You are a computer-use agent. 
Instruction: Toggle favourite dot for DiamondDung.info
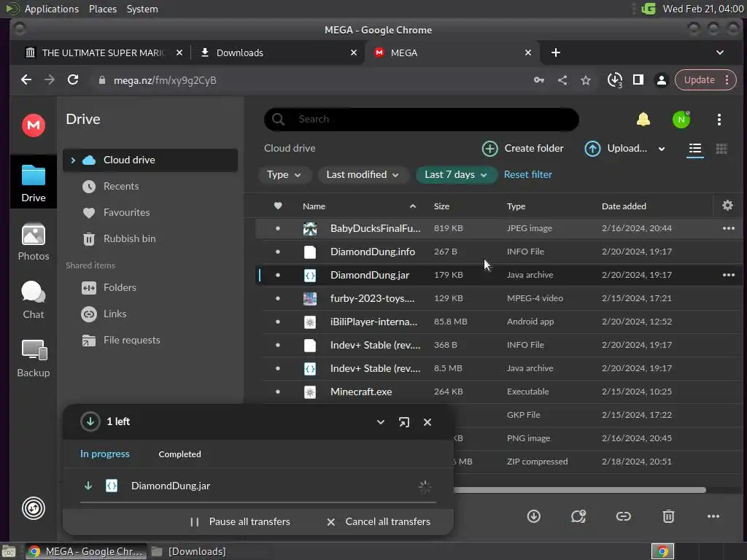278,252
